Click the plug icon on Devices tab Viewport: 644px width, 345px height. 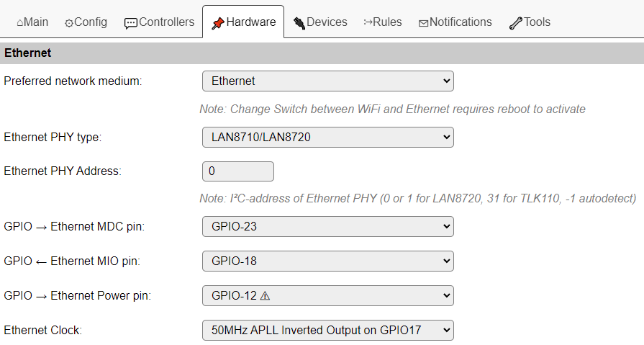pos(299,22)
